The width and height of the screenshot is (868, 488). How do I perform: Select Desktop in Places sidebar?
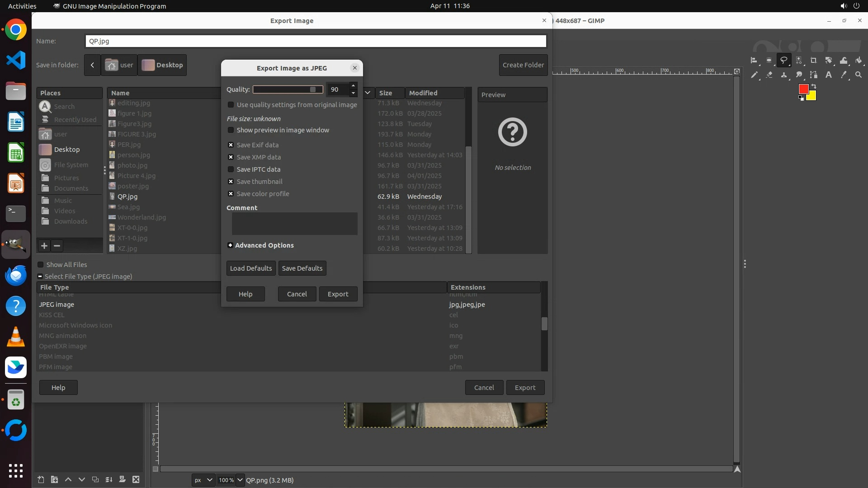tap(66, 150)
